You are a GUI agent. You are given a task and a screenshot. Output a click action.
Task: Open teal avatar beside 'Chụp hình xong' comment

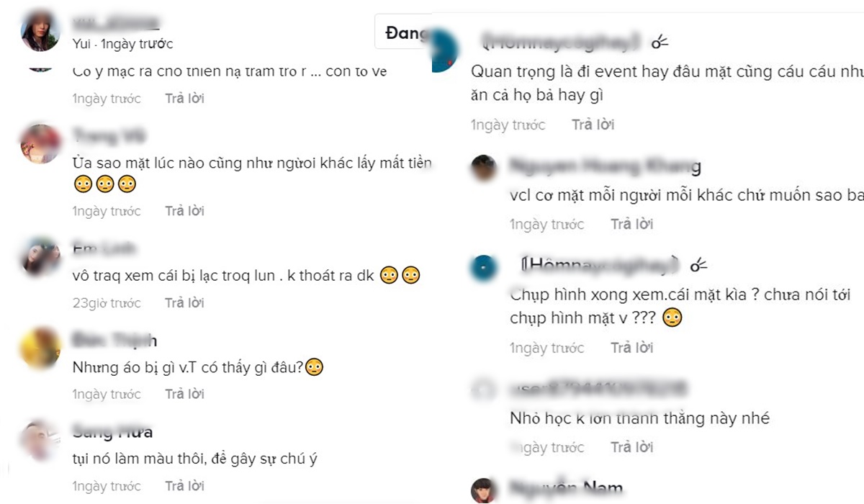point(483,268)
